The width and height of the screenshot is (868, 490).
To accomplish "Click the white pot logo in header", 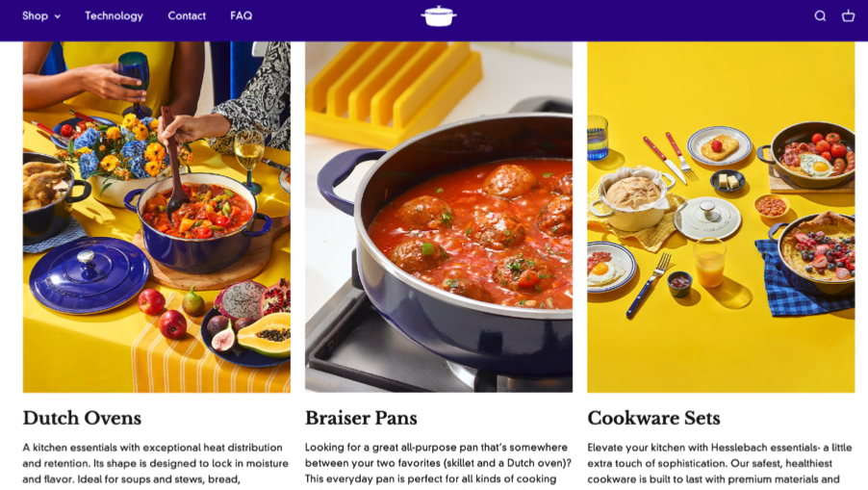I will coord(439,16).
